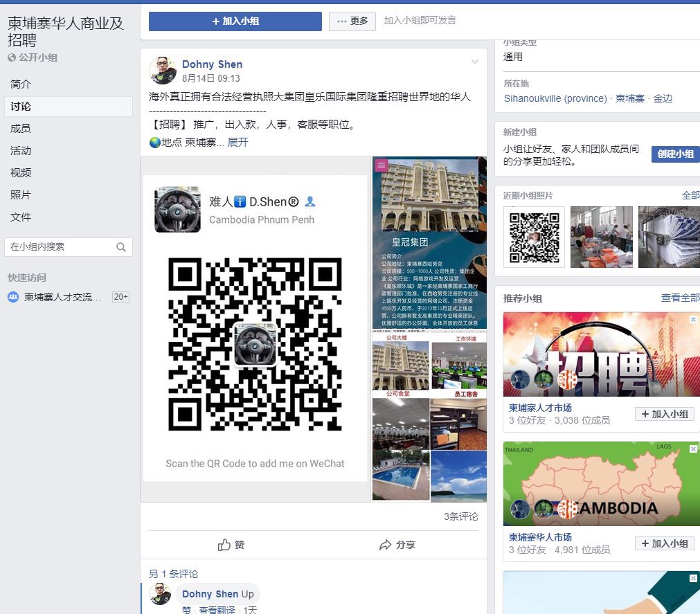This screenshot has width=700, height=614.
Task: Click the blue contact icon beside D.Shen
Action: click(309, 201)
